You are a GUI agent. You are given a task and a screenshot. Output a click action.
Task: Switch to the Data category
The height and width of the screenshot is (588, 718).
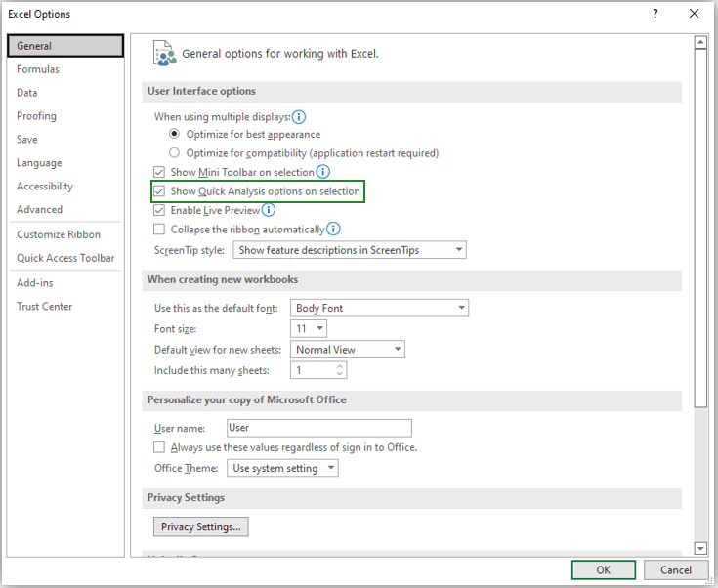click(x=65, y=93)
